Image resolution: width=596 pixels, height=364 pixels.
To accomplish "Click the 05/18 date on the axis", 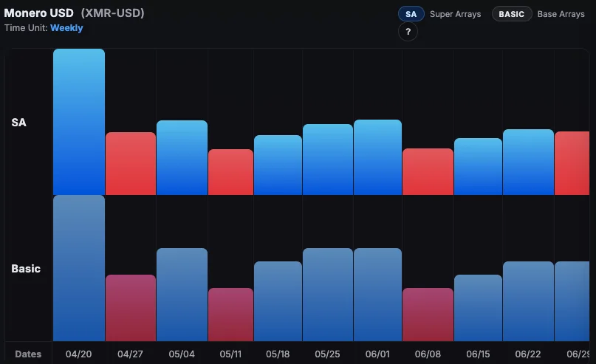I will tap(278, 354).
